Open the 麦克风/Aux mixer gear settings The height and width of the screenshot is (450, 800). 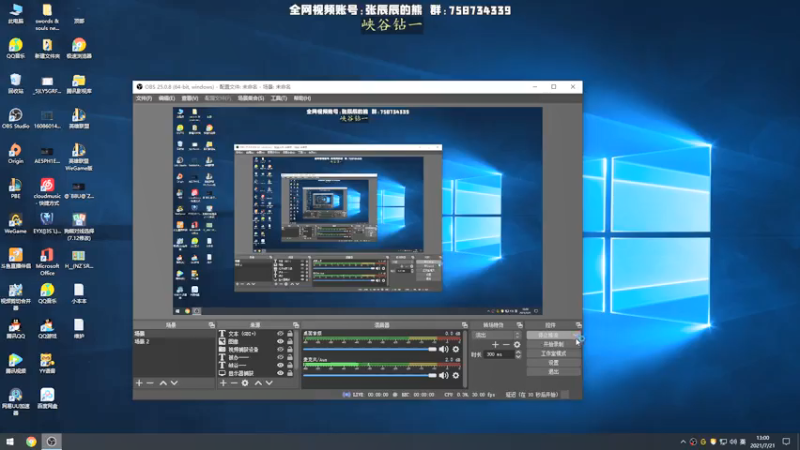456,376
